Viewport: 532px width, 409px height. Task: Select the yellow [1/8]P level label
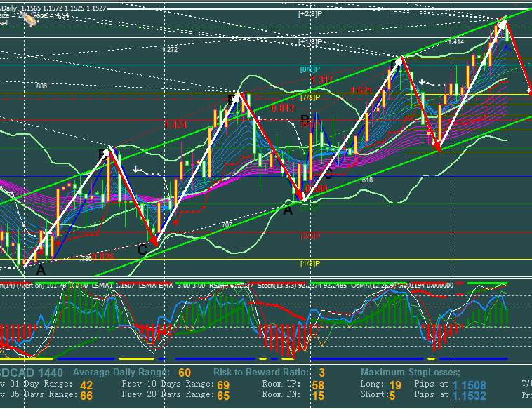tap(310, 264)
